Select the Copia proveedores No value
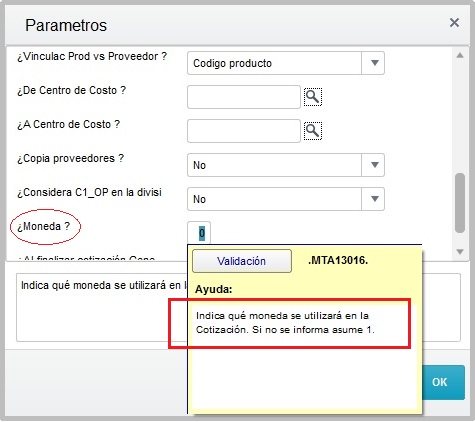This screenshot has height=422, width=475. point(274,165)
